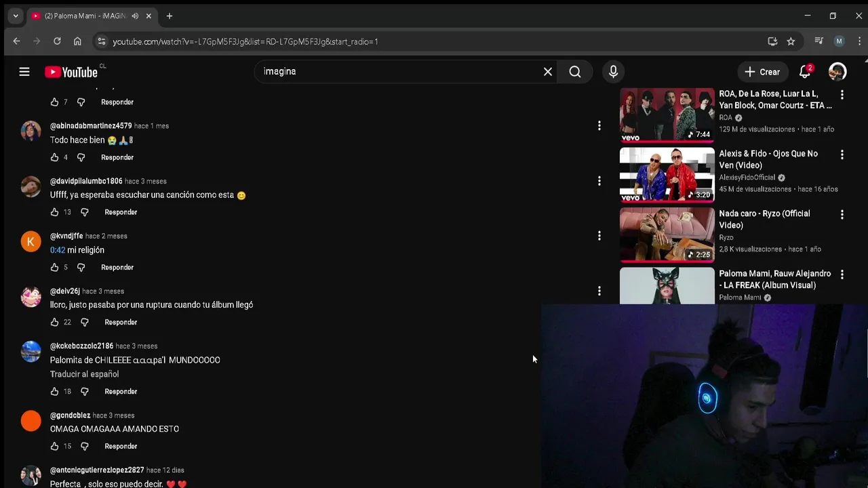Dislike the 'OMAGA OMAGAAA' comment
The image size is (868, 488).
click(x=84, y=446)
